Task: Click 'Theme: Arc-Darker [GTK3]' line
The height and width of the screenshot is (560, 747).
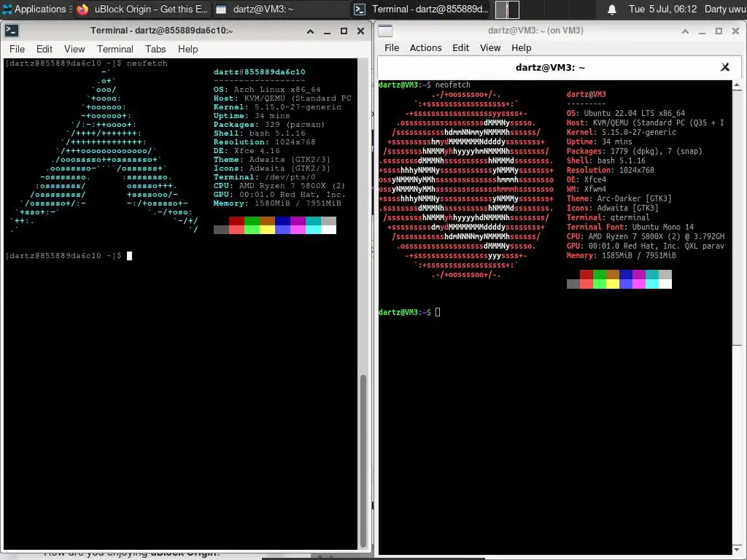Action: tap(619, 198)
